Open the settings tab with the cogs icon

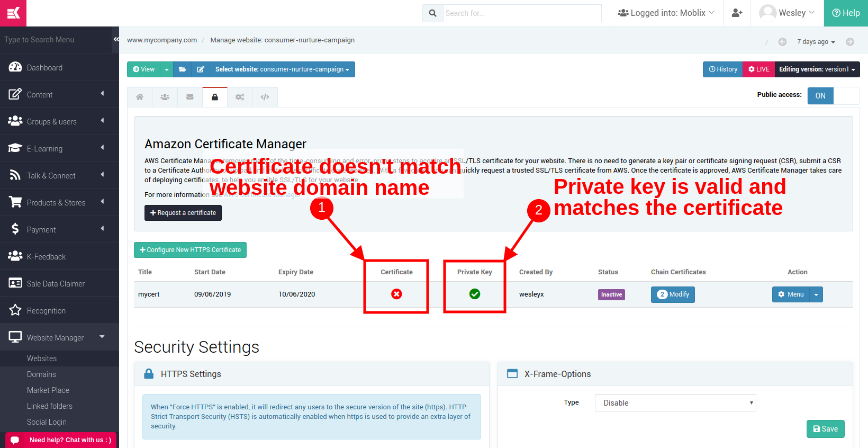point(240,97)
